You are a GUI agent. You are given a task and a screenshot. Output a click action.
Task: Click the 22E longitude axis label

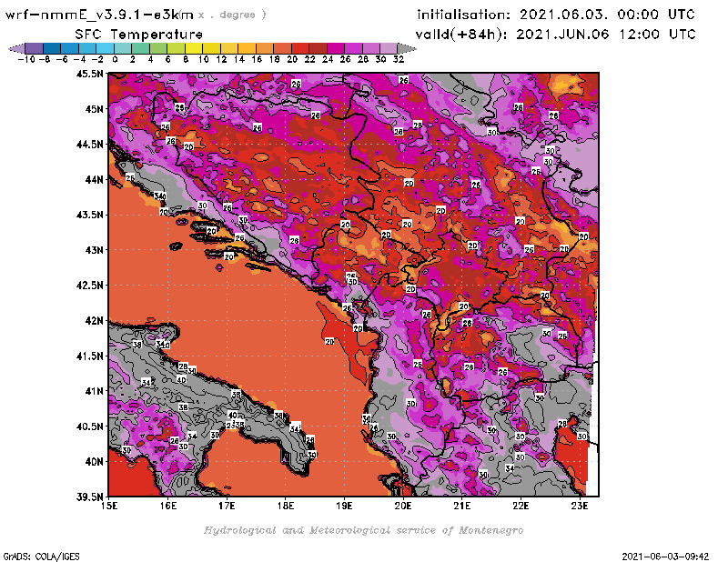(521, 506)
